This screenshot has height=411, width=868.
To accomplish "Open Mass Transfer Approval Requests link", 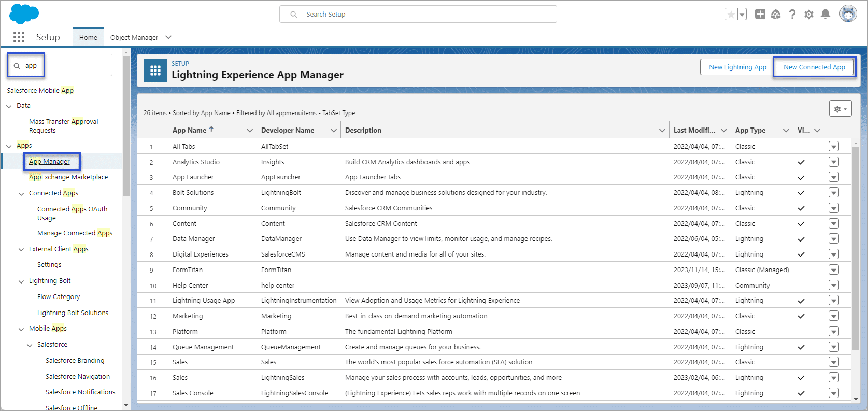I will pyautogui.click(x=64, y=126).
